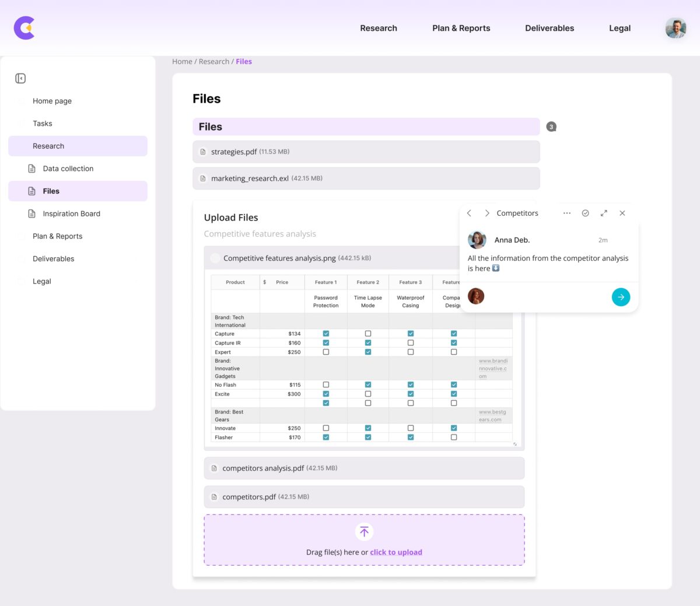The width and height of the screenshot is (700, 606).
Task: Click the document icon next to Inspiration Board
Action: pyautogui.click(x=32, y=213)
